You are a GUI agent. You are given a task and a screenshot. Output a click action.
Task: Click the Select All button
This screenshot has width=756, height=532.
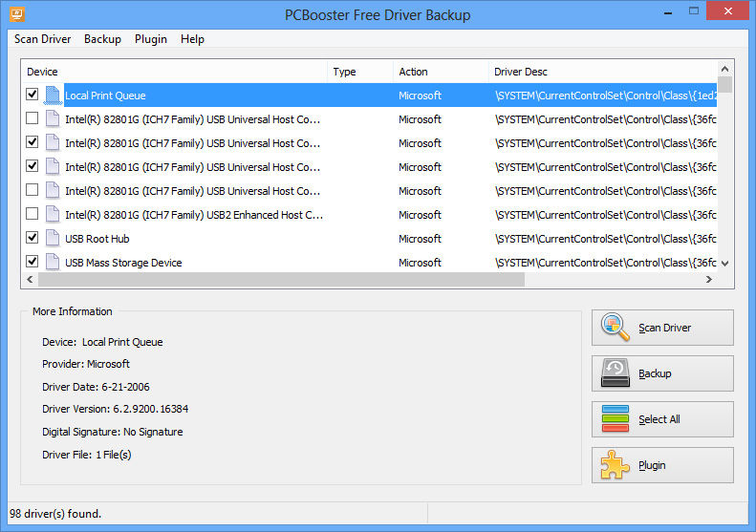point(662,419)
